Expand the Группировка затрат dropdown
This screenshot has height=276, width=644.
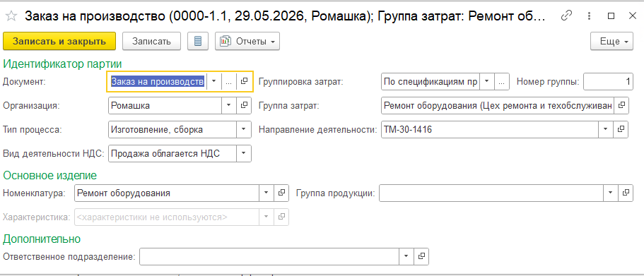pos(486,81)
